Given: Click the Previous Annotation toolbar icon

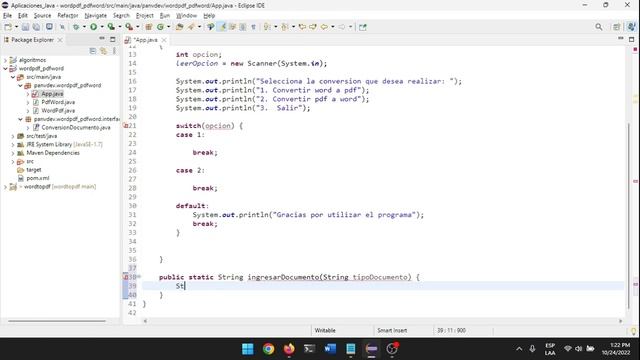Looking at the screenshot, I should pyautogui.click(x=284, y=27).
